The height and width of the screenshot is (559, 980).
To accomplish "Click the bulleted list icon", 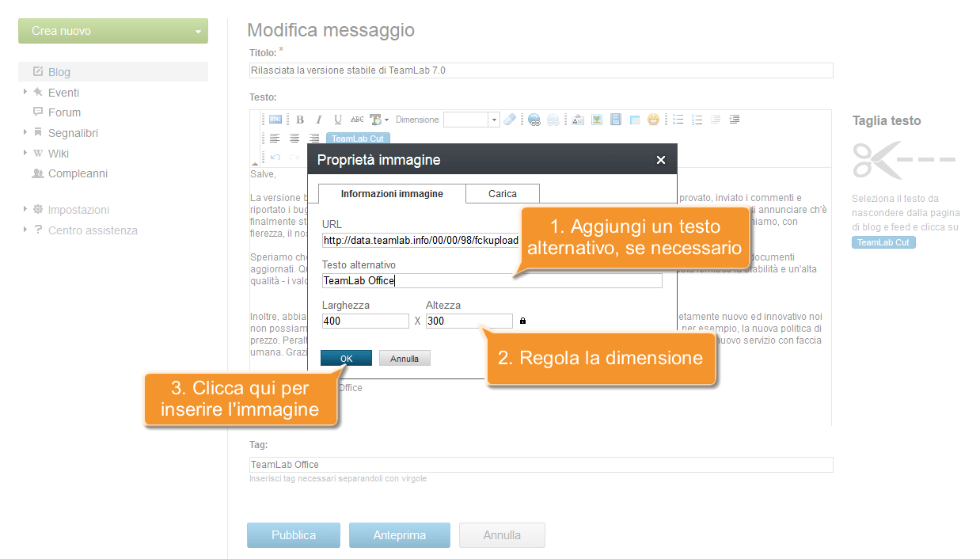I will click(x=678, y=120).
